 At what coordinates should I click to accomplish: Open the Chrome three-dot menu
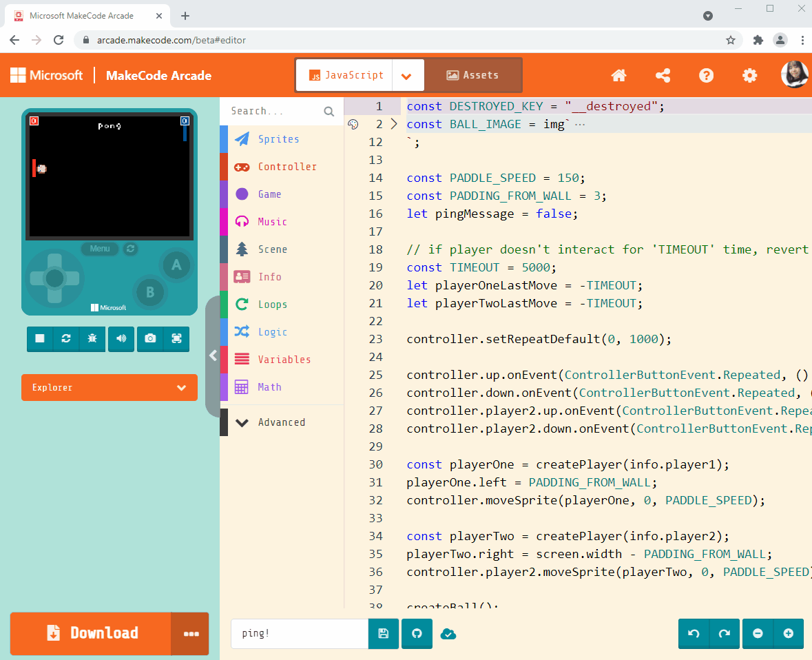(x=802, y=40)
